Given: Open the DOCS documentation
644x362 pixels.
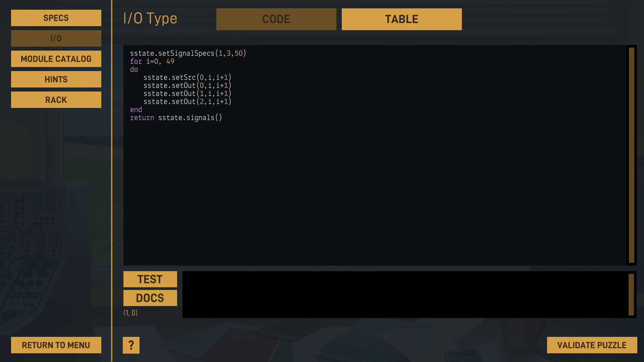Looking at the screenshot, I should click(150, 298).
